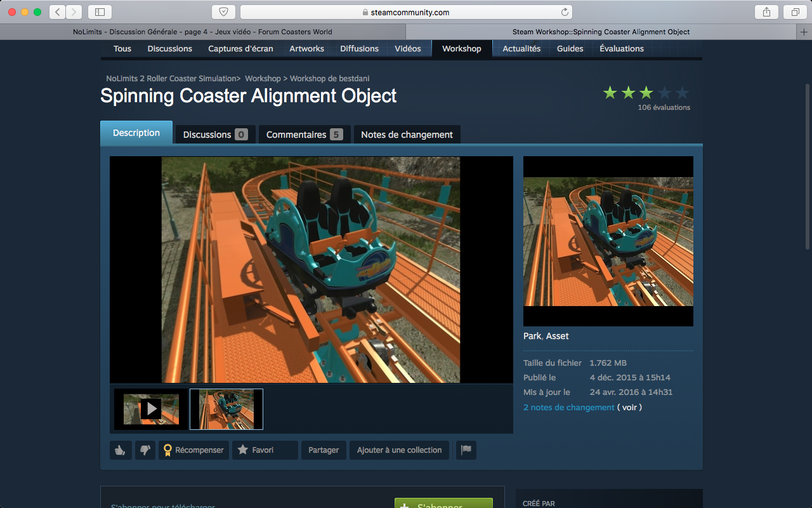Open the privacy shield icon in toolbar
812x508 pixels.
(223, 11)
